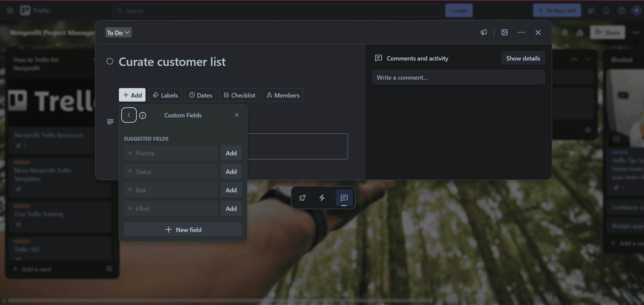Open the Dates picker

click(201, 95)
